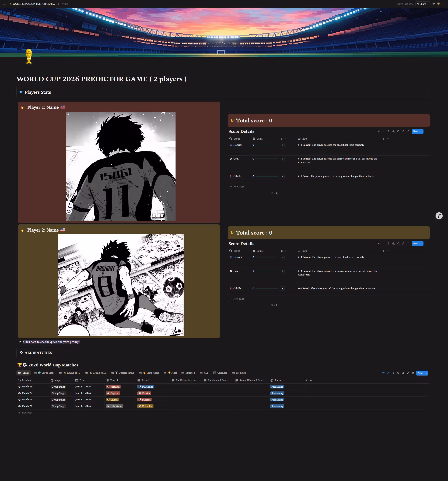Switch to the predicted tab

coord(239,373)
